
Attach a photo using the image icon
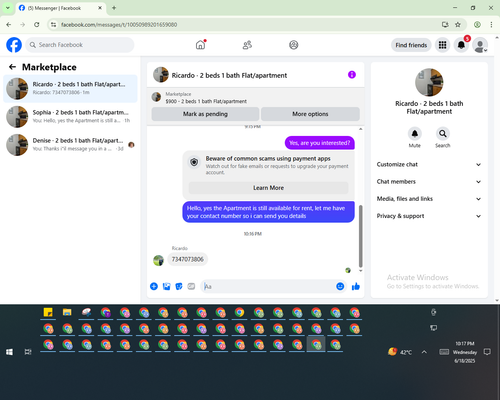pyautogui.click(x=166, y=286)
